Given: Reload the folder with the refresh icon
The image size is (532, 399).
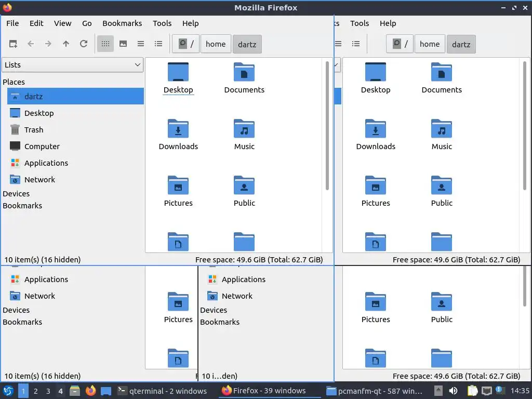Looking at the screenshot, I should (x=84, y=44).
